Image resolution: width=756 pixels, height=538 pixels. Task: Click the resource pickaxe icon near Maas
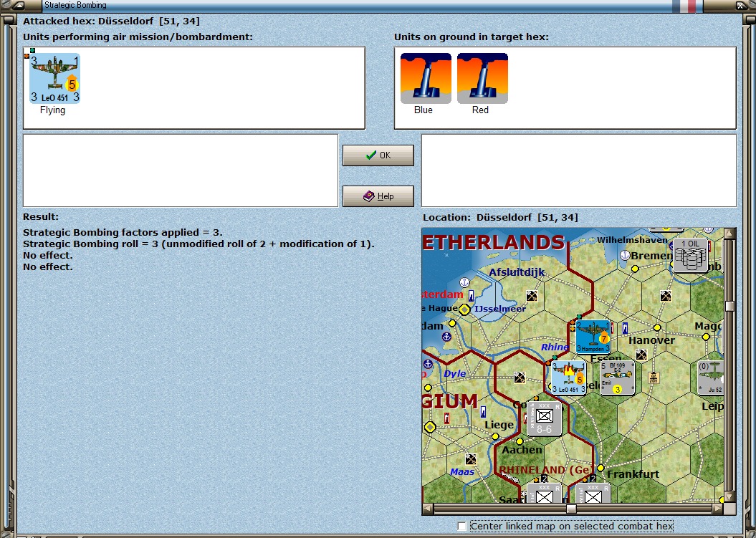click(471, 459)
